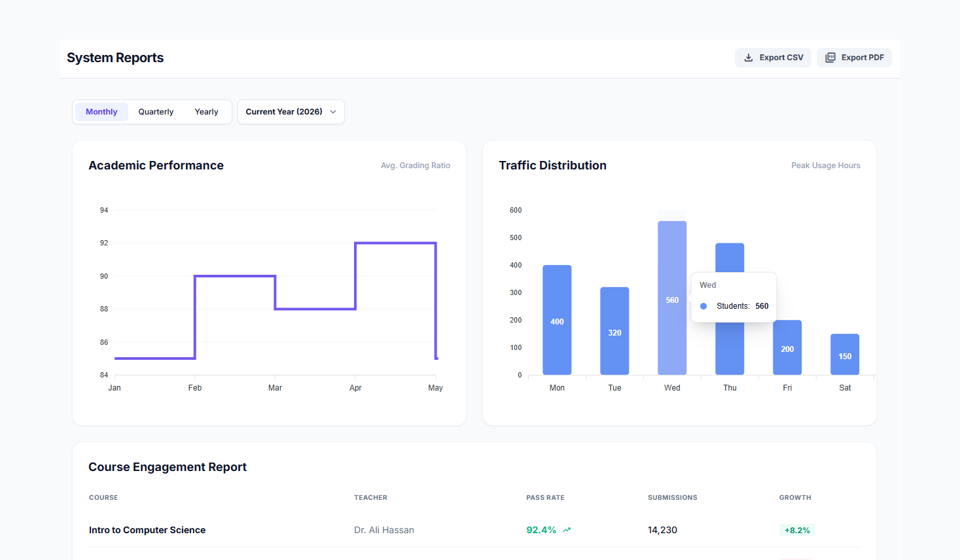Click the blue Students legend dot in tooltip
960x560 pixels.
click(x=703, y=306)
